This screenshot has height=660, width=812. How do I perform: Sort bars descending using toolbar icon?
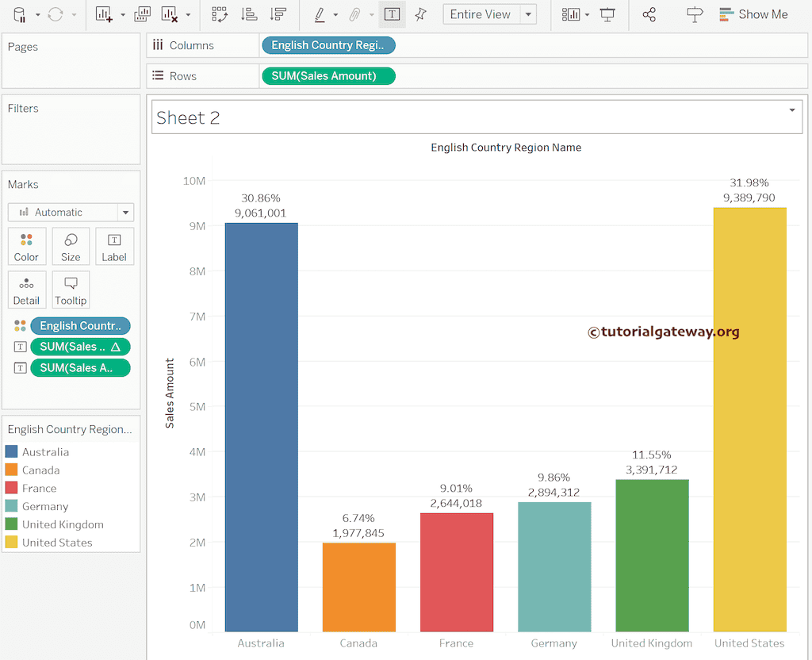pos(278,14)
